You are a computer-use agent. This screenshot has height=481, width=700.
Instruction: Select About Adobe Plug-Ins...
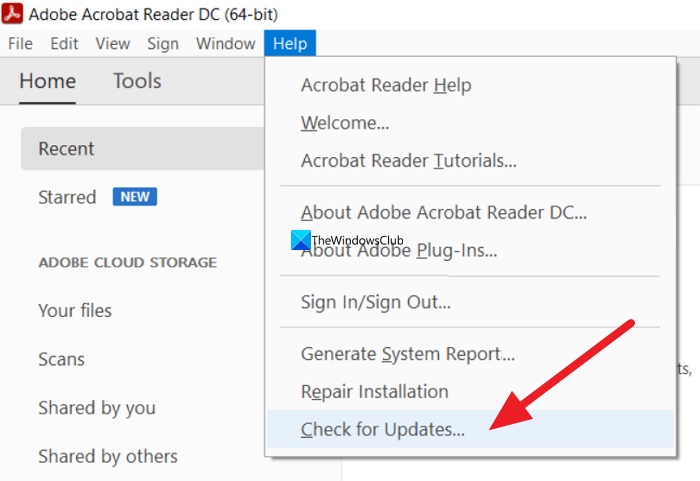pyautogui.click(x=471, y=251)
